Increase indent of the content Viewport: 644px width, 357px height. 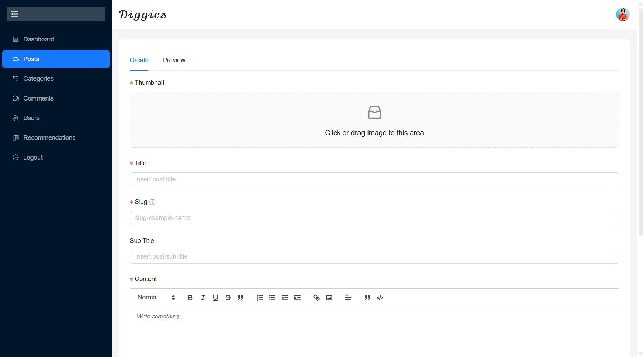297,298
